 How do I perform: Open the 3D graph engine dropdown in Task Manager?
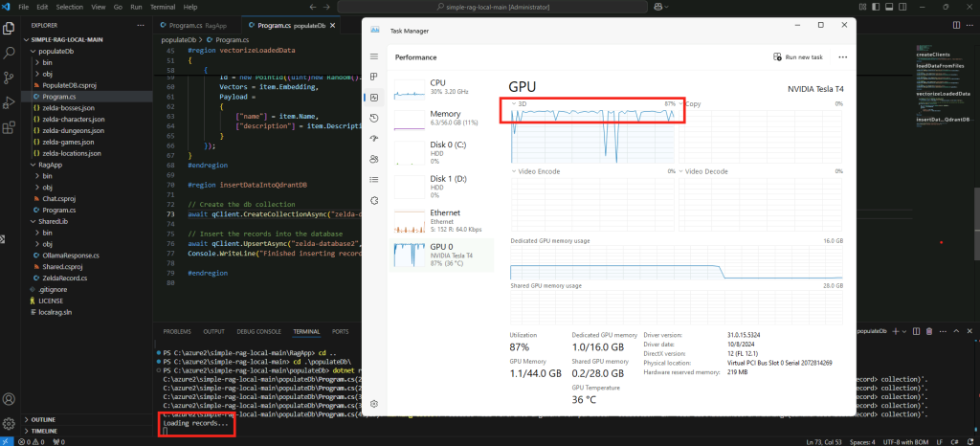click(x=519, y=103)
